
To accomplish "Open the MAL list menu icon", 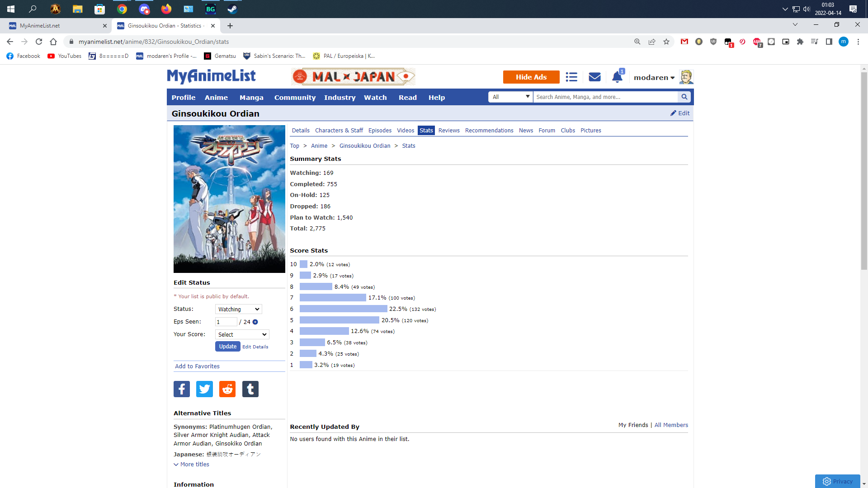I will [x=571, y=77].
